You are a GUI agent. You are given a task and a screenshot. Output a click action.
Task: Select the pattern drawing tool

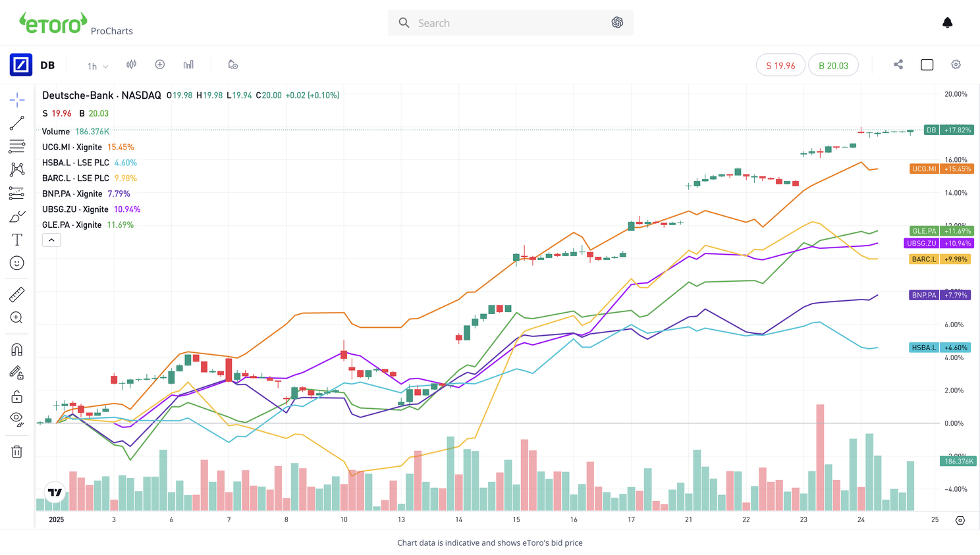(x=17, y=169)
